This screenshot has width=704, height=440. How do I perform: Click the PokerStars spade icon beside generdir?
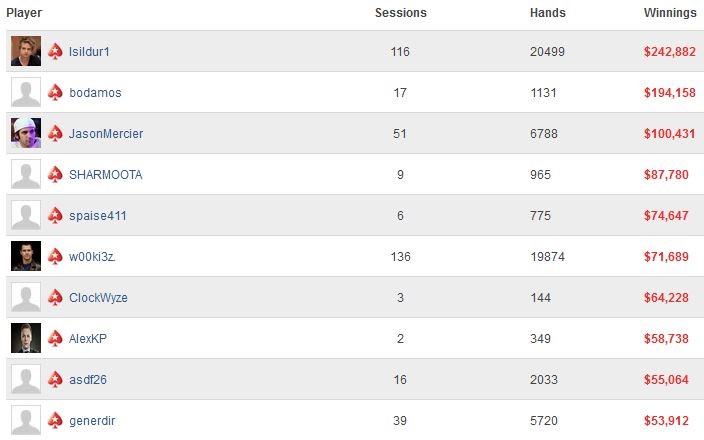pos(55,420)
